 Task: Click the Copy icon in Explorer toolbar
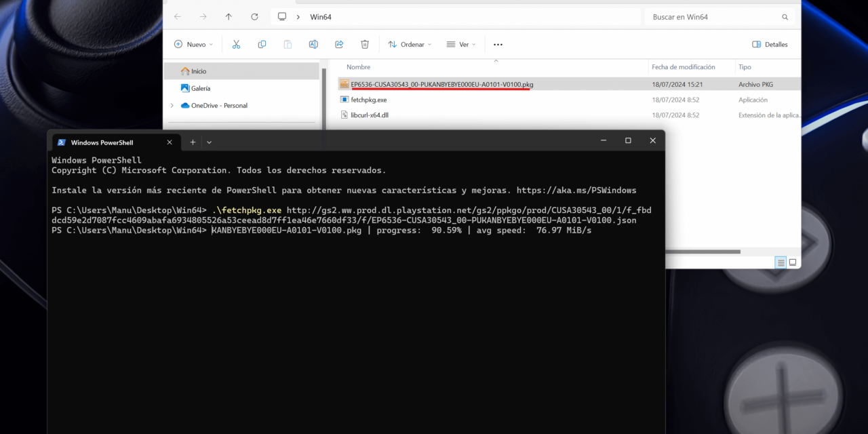click(x=262, y=44)
